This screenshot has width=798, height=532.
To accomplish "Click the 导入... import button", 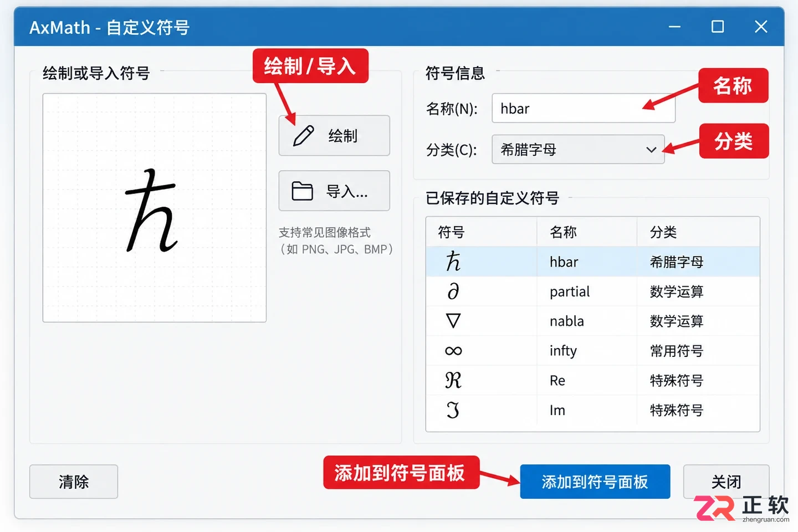I will pos(334,191).
